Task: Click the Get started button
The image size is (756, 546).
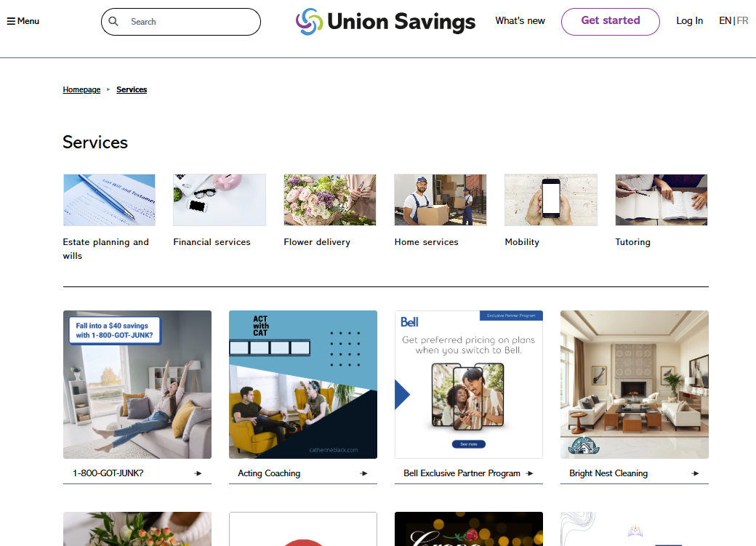Action: (x=611, y=22)
